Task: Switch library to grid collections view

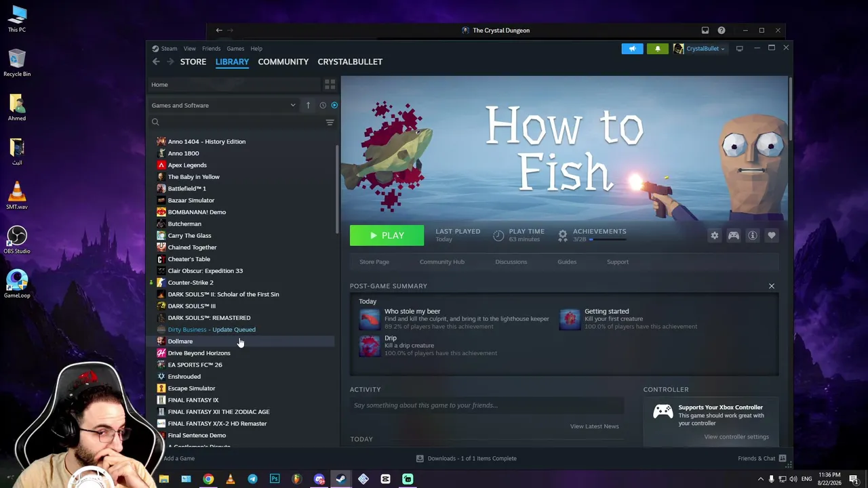Action: pyautogui.click(x=330, y=85)
